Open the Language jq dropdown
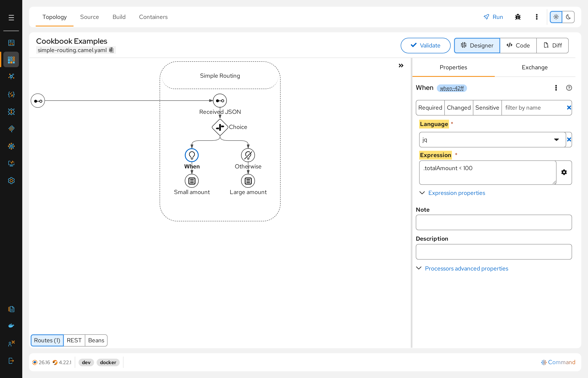588x378 pixels. 492,140
